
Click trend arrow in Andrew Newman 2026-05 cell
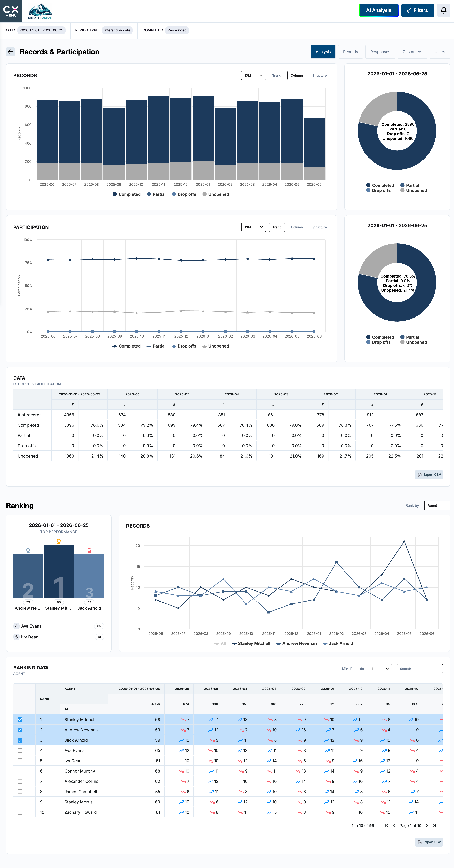coord(211,730)
